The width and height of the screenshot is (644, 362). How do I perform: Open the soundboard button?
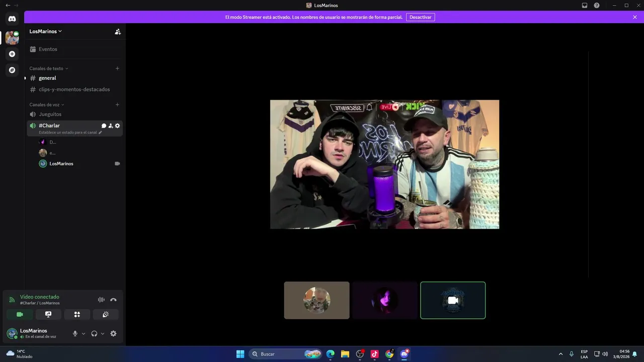[106, 314]
